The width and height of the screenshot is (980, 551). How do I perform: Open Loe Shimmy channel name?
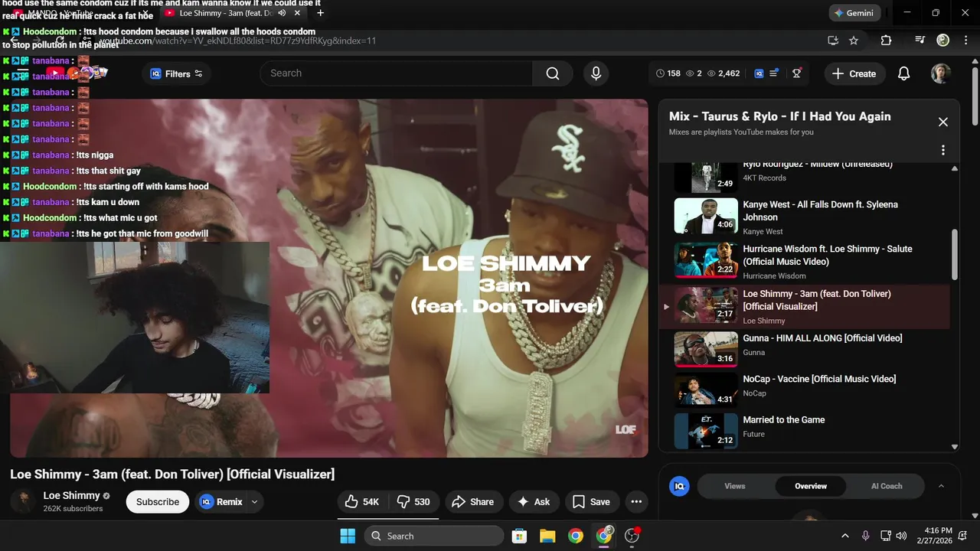tap(71, 496)
